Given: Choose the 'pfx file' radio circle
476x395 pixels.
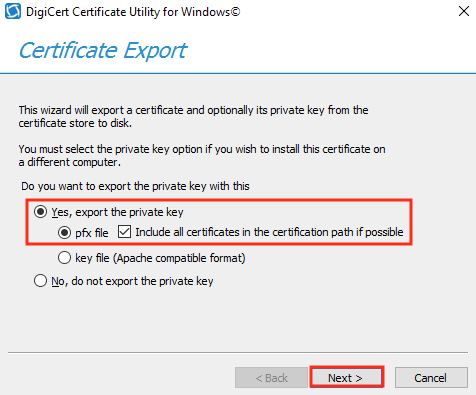Looking at the screenshot, I should 64,232.
